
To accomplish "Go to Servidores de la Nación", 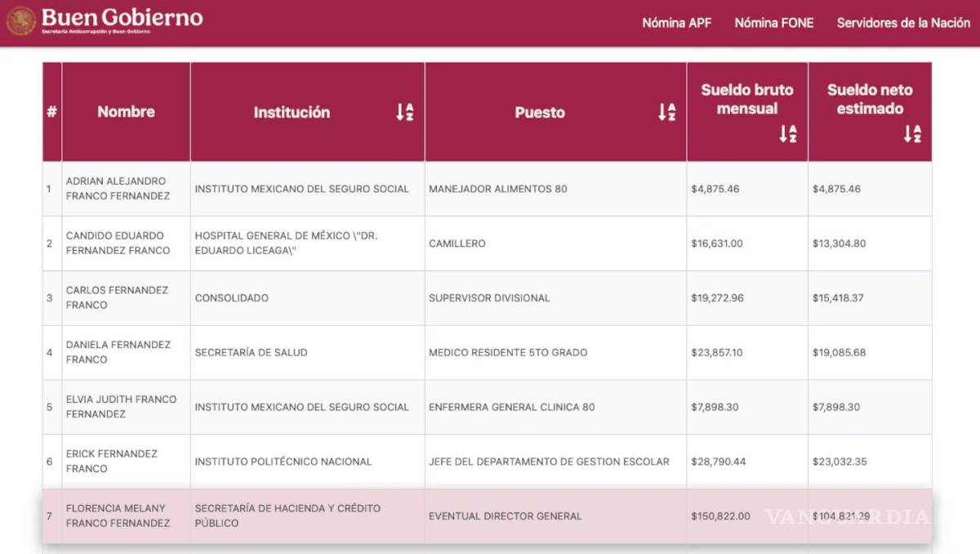I will 903,23.
